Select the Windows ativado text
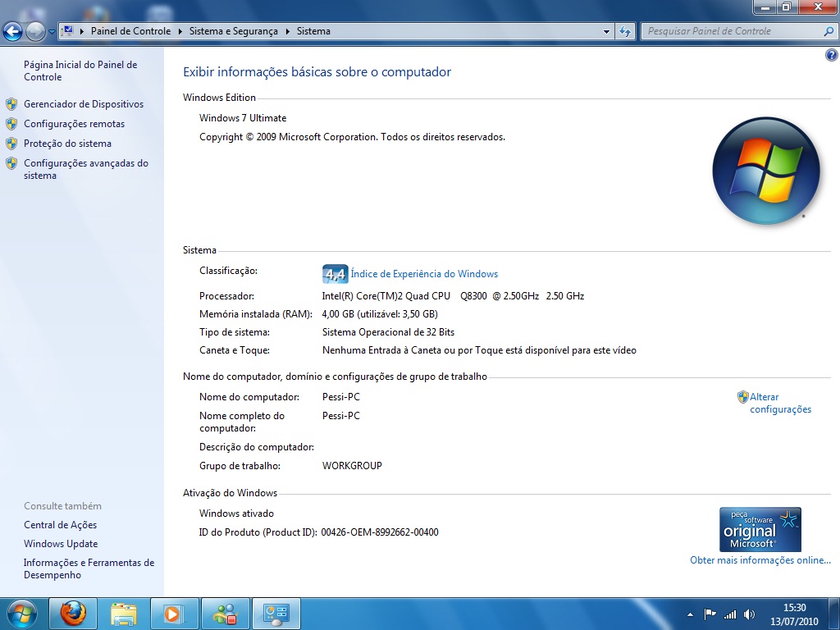 click(236, 514)
